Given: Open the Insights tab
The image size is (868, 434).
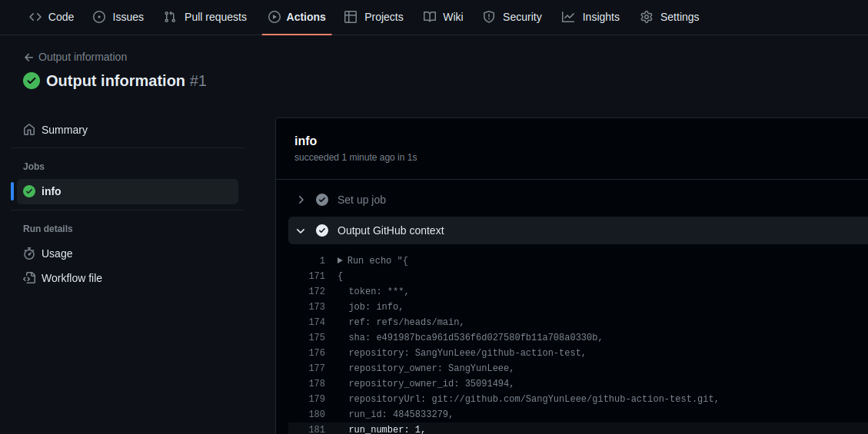Looking at the screenshot, I should click(x=590, y=17).
